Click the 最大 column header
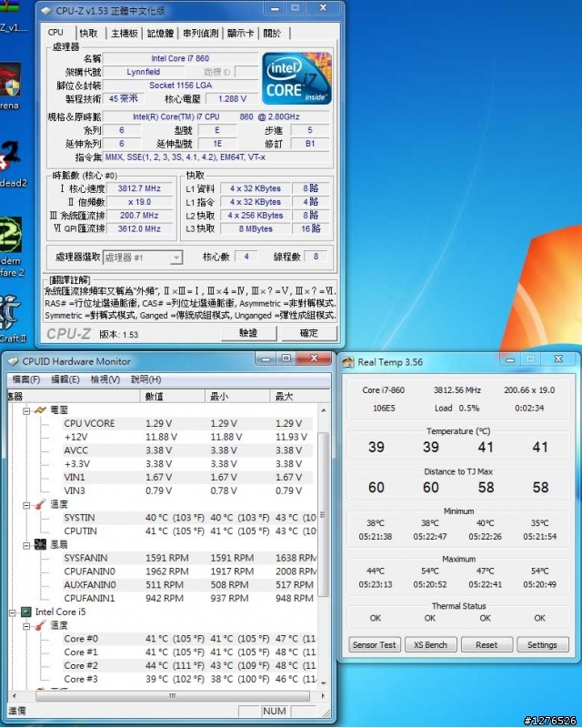This screenshot has height=728, width=582. (x=300, y=396)
